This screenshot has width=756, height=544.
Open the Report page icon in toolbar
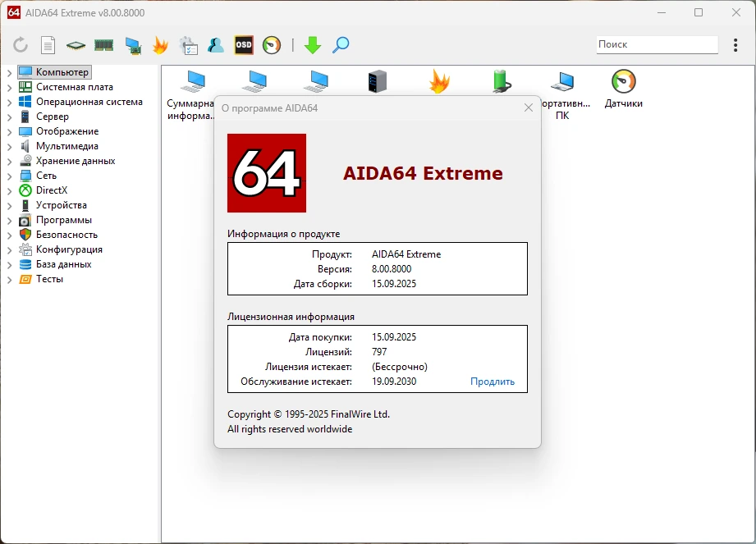48,45
